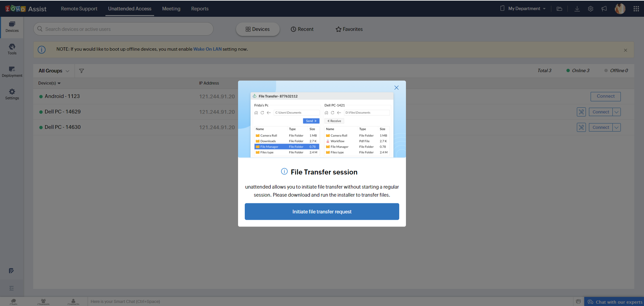Image resolution: width=644 pixels, height=306 pixels.
Task: Open Settings from the left sidebar
Action: click(x=12, y=94)
